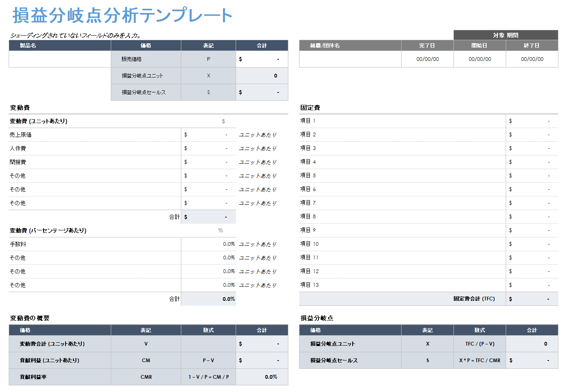Click the 損益分岐点分析テンプレート title
Screen dimensions: 570x392
(122, 15)
